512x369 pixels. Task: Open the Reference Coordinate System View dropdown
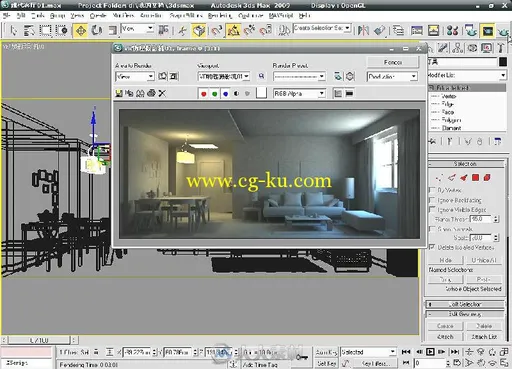(138, 29)
